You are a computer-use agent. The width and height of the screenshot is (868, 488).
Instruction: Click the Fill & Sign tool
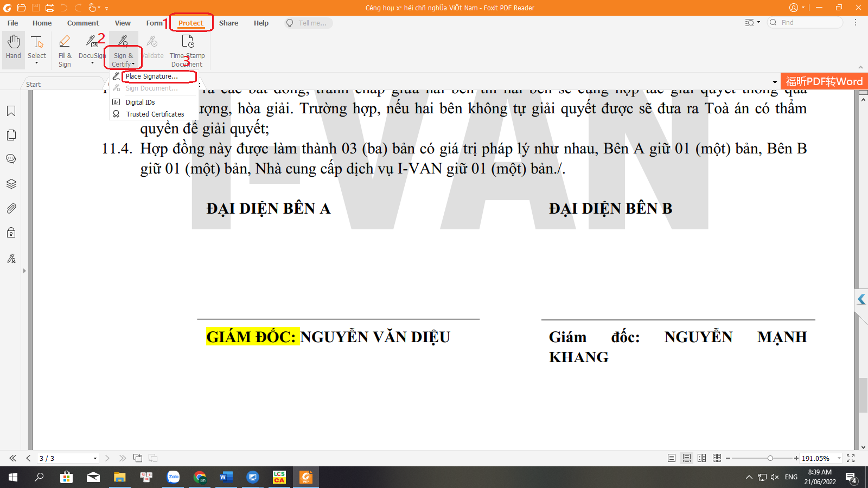tap(65, 50)
